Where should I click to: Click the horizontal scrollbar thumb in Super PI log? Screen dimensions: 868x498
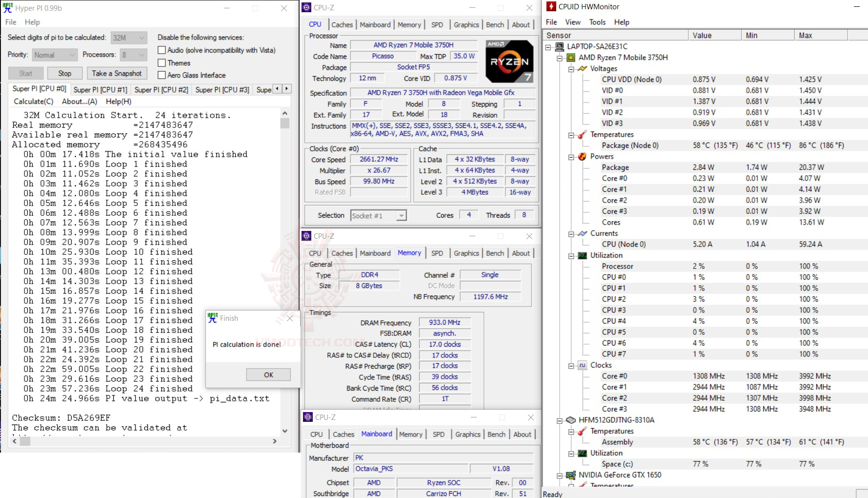coord(25,441)
